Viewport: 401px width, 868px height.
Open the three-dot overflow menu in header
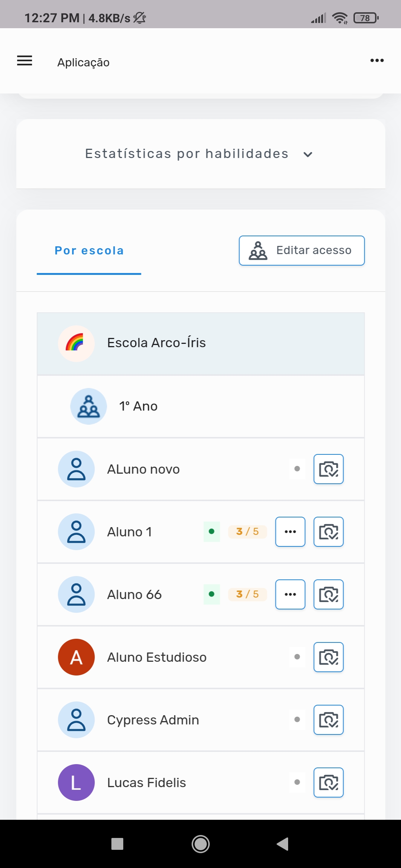(377, 60)
